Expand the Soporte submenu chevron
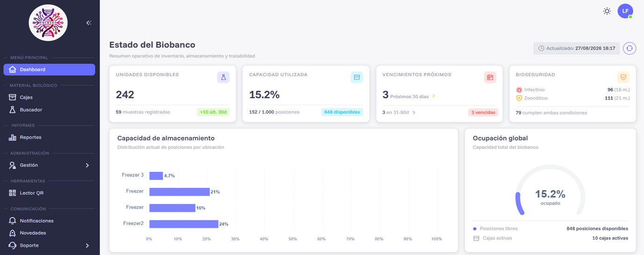644x255 pixels. pos(87,245)
